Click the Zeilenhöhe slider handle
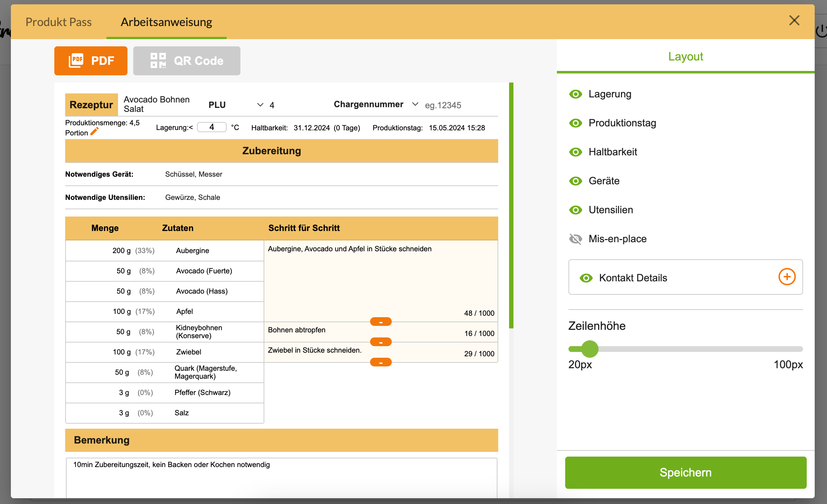This screenshot has height=504, width=827. point(590,349)
